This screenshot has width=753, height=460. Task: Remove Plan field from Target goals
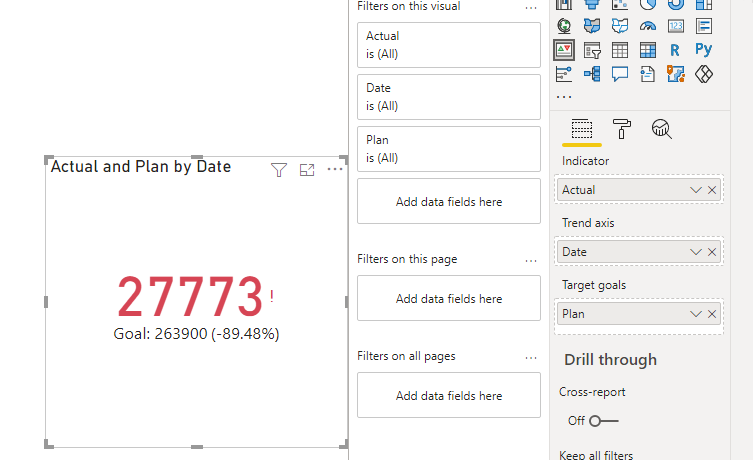(x=712, y=314)
